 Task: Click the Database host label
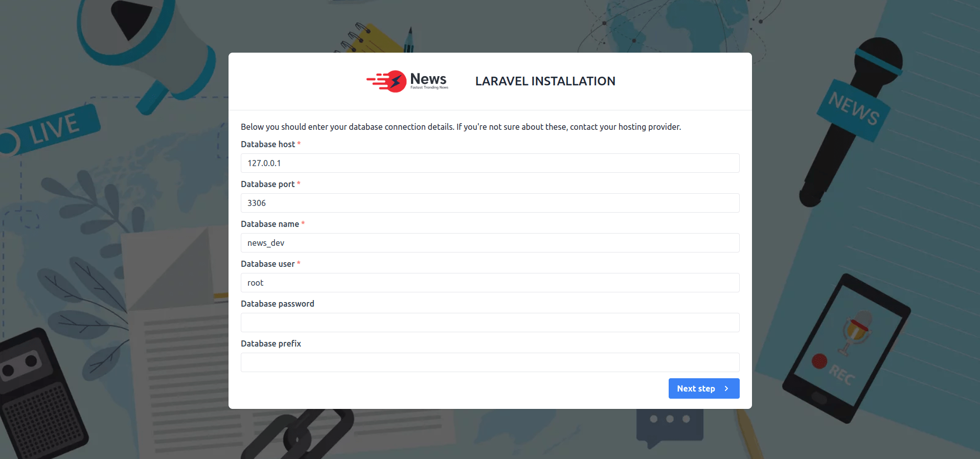click(x=268, y=144)
